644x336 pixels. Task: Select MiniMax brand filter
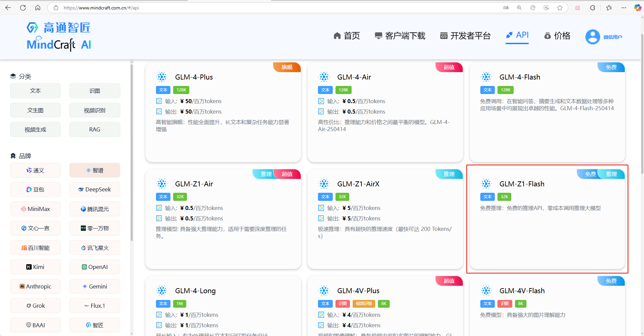tap(35, 209)
